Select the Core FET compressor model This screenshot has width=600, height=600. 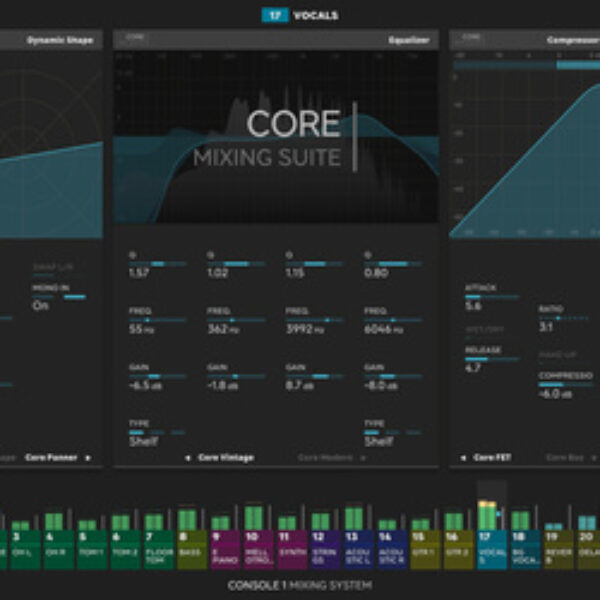492,458
